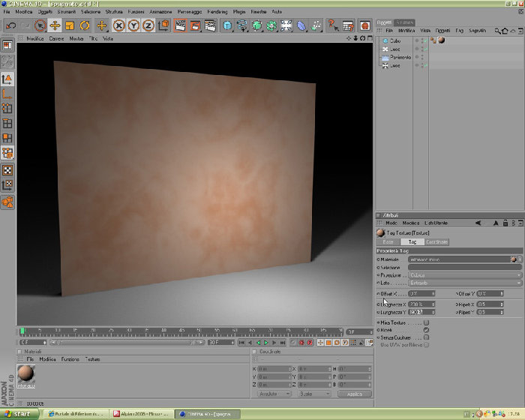
Task: Click the timeline scrub slider bar
Action: (127, 342)
